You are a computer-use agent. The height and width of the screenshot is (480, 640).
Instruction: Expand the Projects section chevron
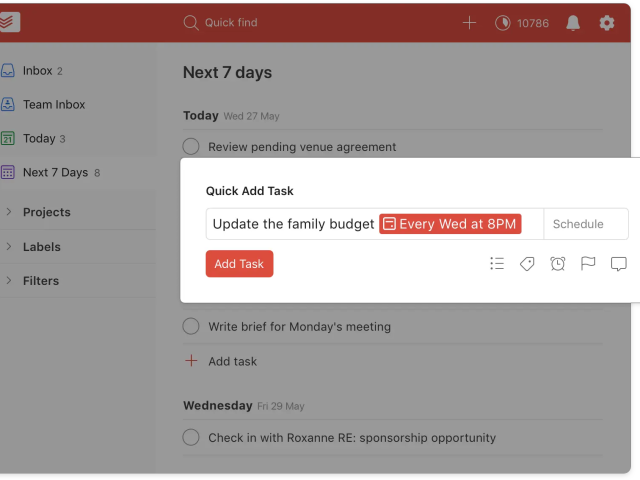pyautogui.click(x=9, y=212)
